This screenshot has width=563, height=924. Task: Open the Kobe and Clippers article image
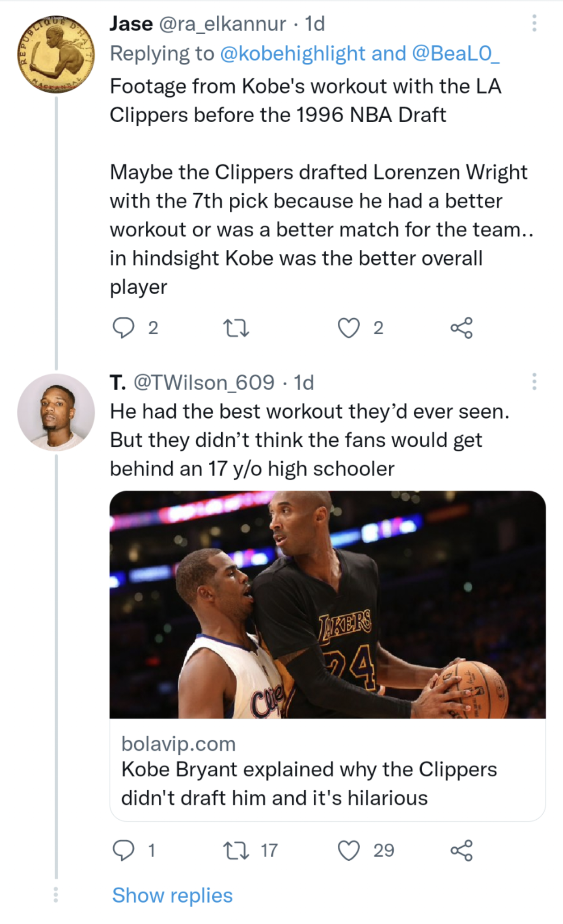[327, 605]
